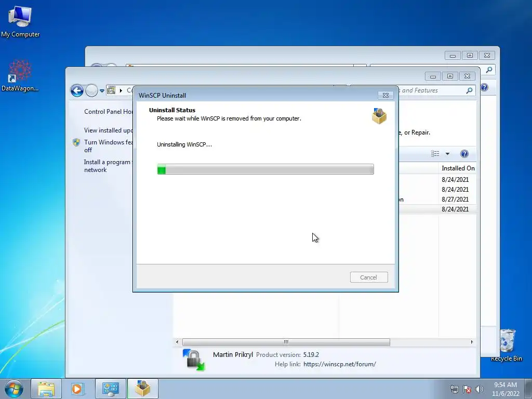
Task: Click search magnifier in rear window
Action: click(489, 70)
